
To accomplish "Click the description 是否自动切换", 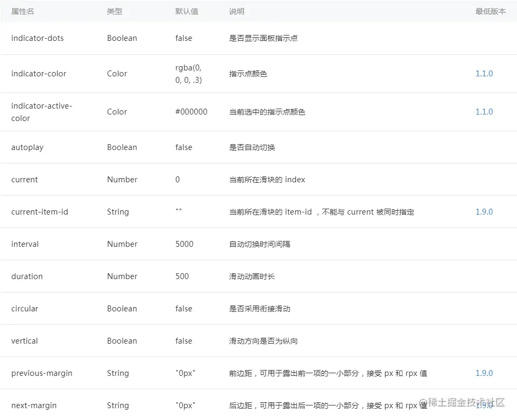I will coord(252,147).
